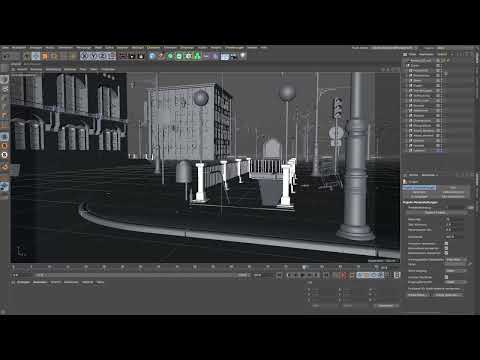Open the Datei menu
The height and width of the screenshot is (360, 480).
coord(5,48)
